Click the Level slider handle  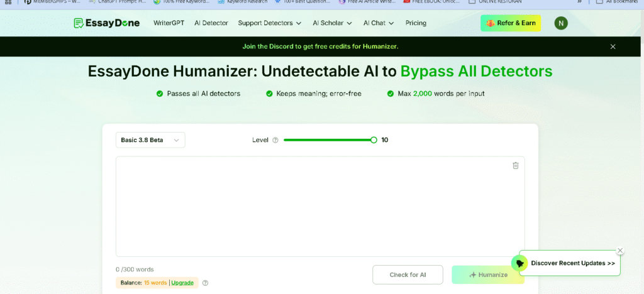(x=374, y=140)
